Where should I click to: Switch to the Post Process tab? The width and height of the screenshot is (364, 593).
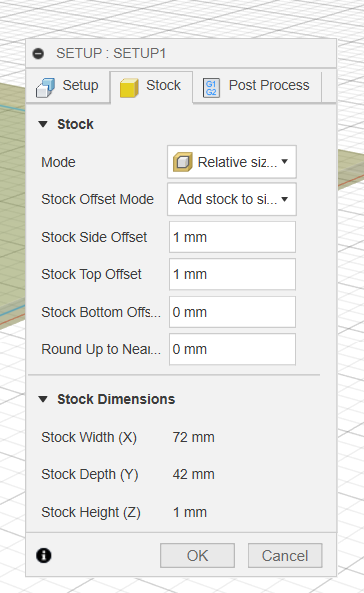tap(257, 87)
